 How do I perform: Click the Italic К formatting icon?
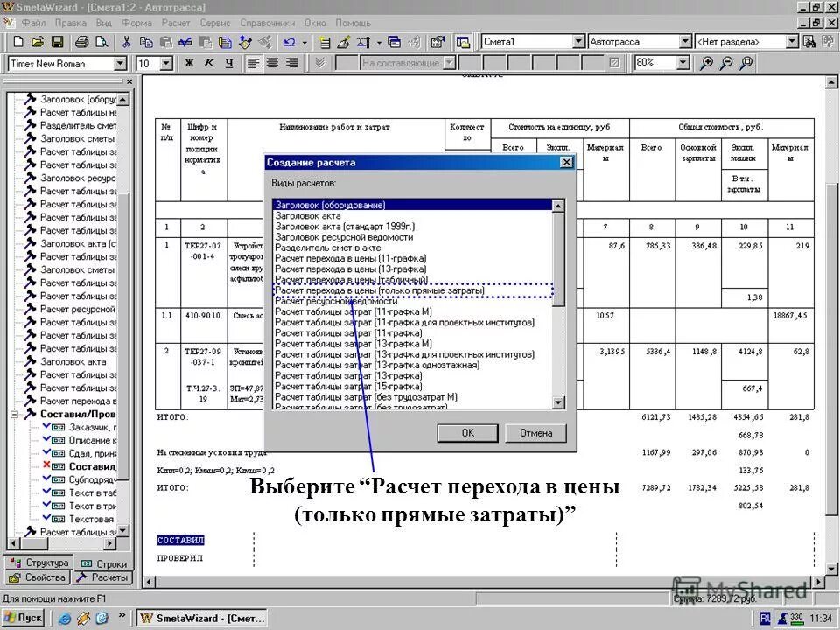[209, 63]
